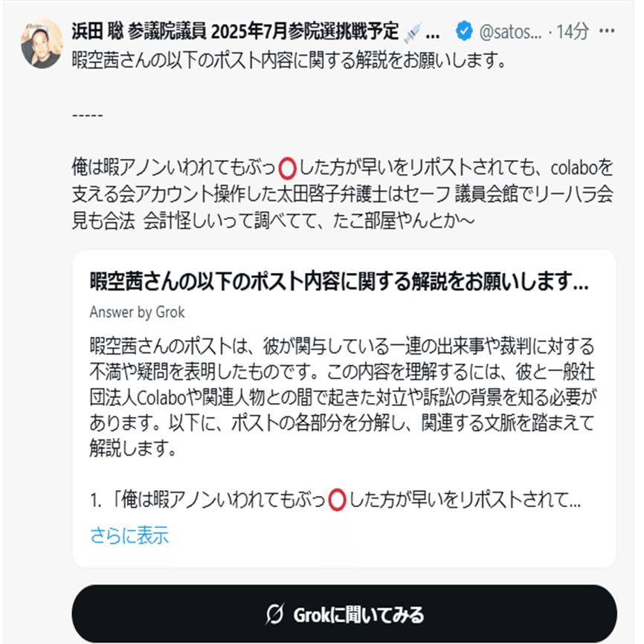
Task: Open the author's profile picture
Action: [42, 42]
